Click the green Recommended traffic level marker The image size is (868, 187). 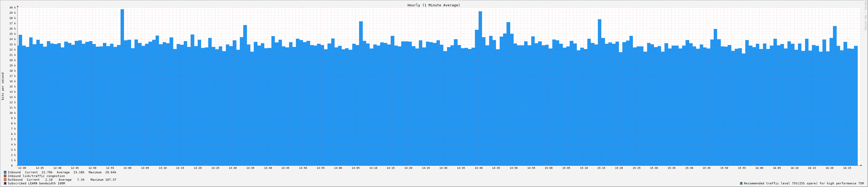click(741, 183)
